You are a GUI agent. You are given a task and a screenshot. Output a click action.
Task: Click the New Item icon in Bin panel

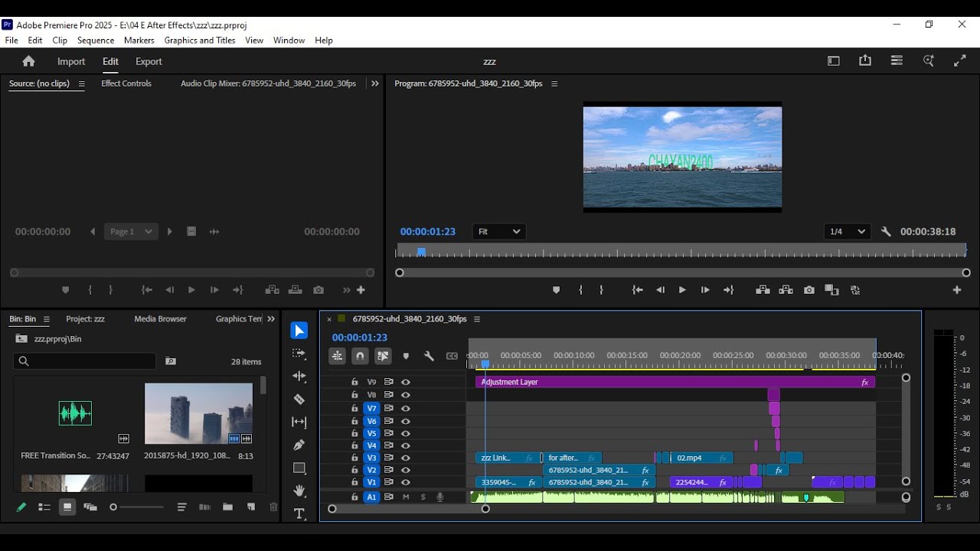pos(251,507)
